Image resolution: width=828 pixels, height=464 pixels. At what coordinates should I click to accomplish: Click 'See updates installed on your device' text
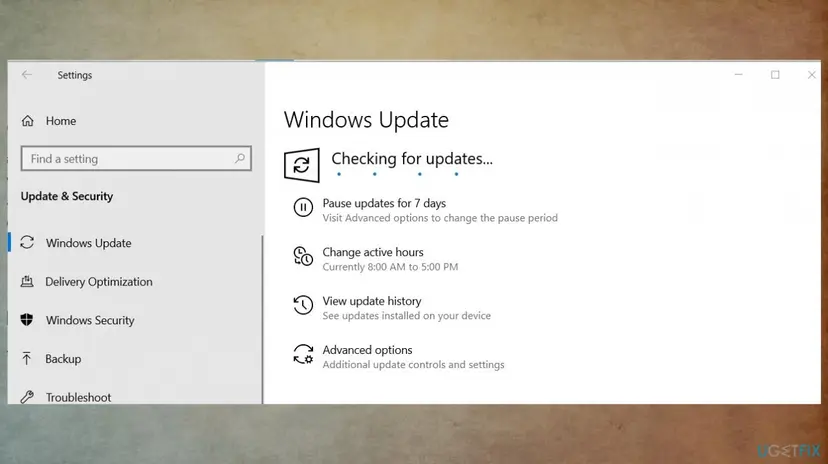click(x=407, y=316)
